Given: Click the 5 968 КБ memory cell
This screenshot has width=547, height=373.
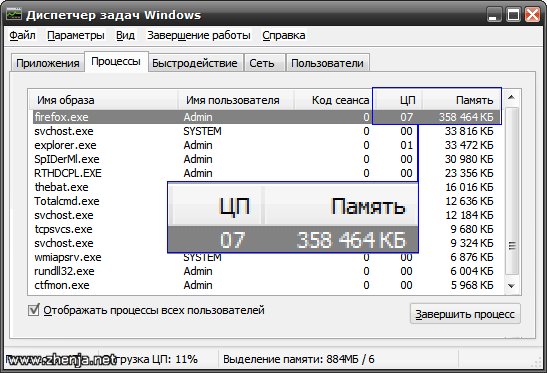Looking at the screenshot, I should (x=472, y=285).
